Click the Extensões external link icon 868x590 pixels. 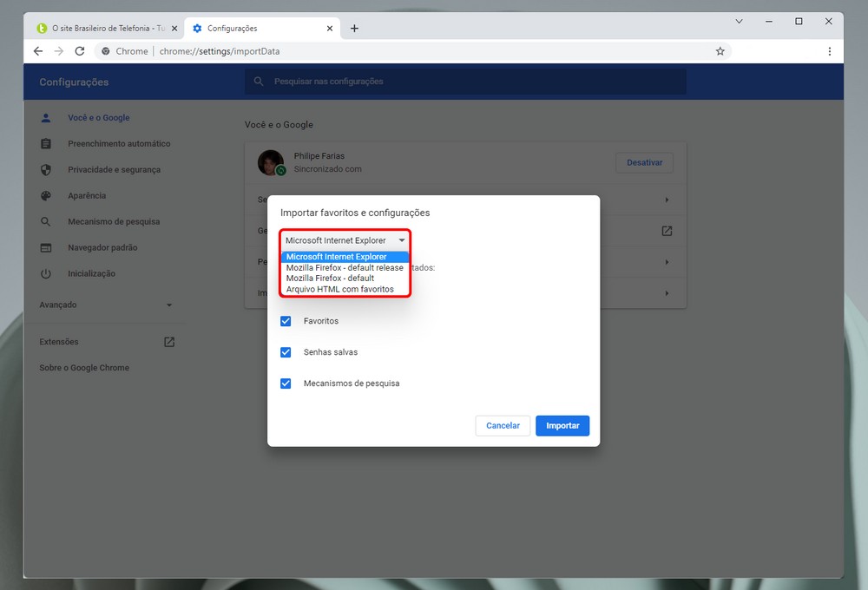pos(169,342)
